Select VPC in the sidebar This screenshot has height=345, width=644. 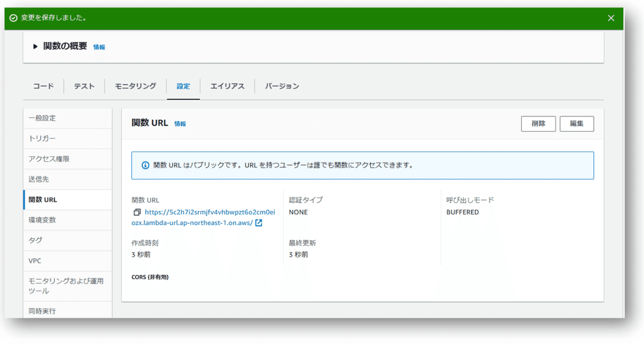click(68, 261)
